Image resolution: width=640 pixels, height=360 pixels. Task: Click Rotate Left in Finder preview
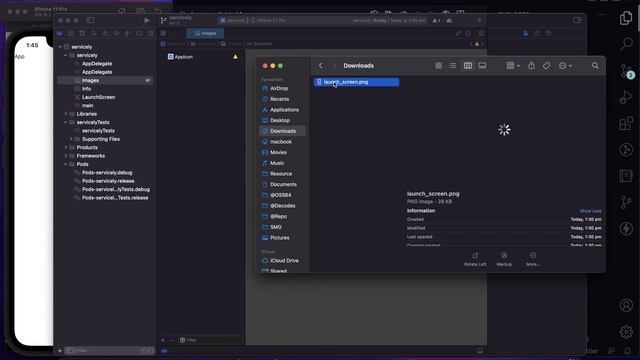pyautogui.click(x=475, y=259)
